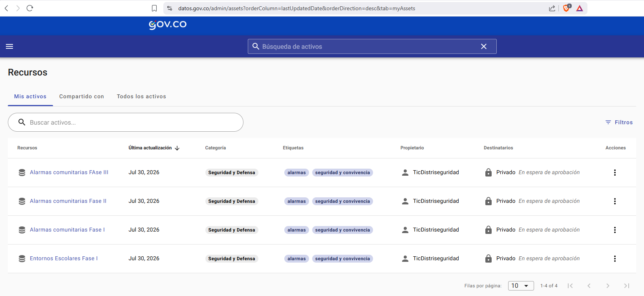Open Brave Rewards triangle icon
The image size is (644, 296).
(580, 8)
